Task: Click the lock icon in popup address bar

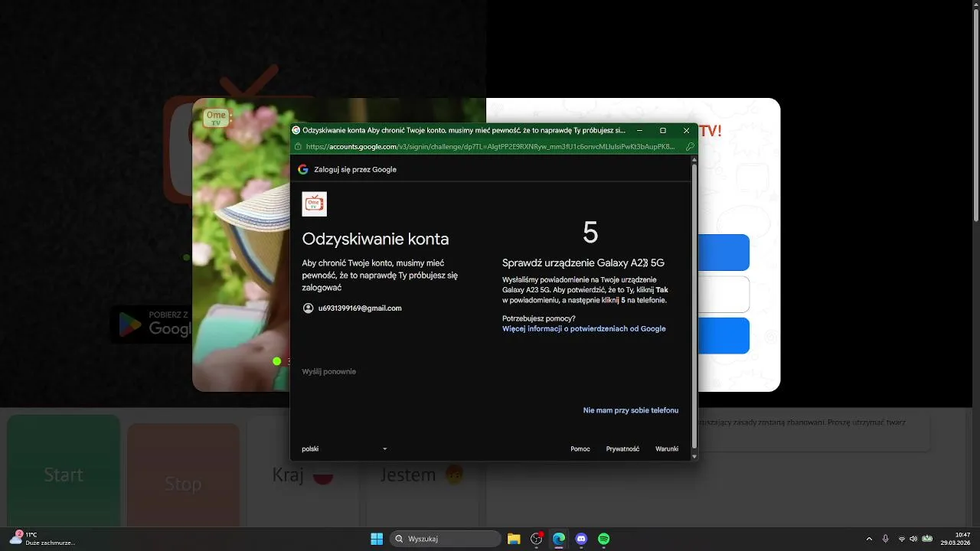Action: 299,146
